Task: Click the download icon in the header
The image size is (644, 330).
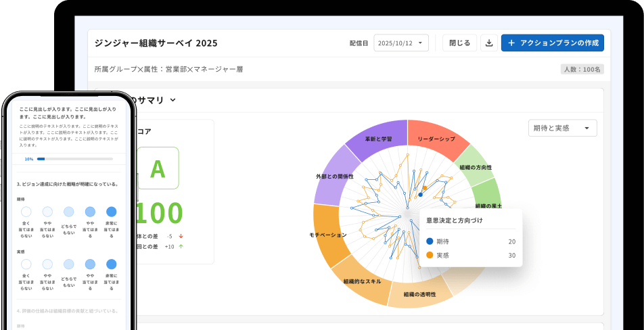Action: [489, 43]
